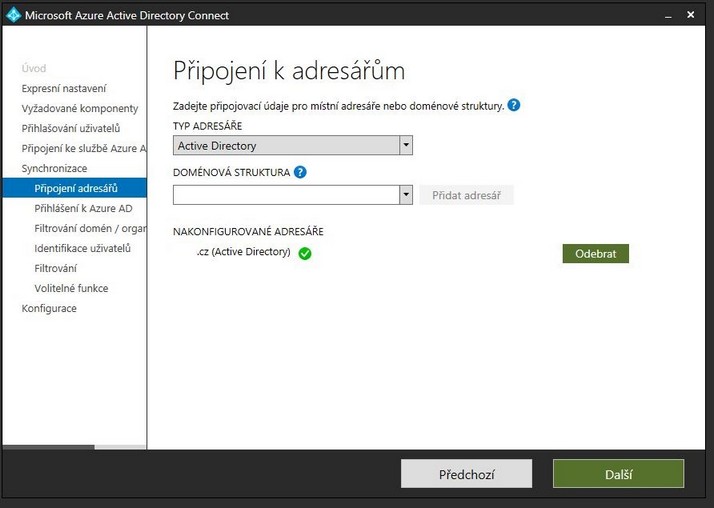Go to Vyžadované komponenty step
This screenshot has width=714, height=508.
click(x=80, y=108)
